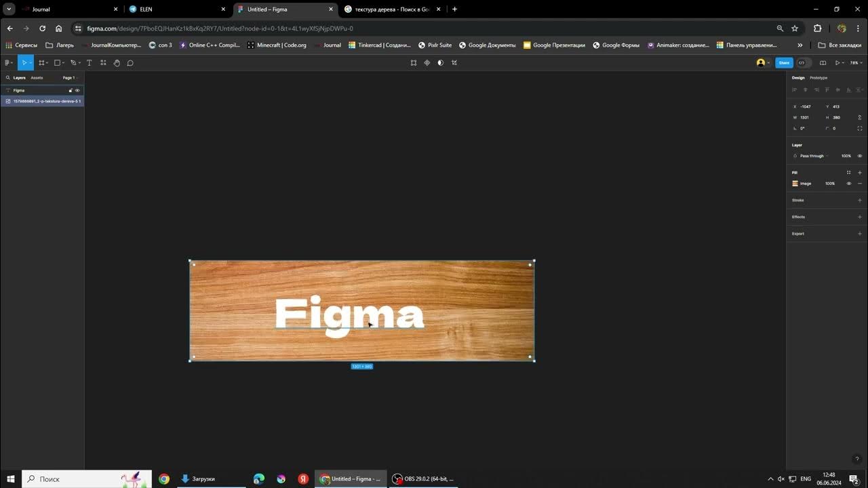Open the Figma main menu
The width and height of the screenshot is (868, 488).
click(7, 63)
